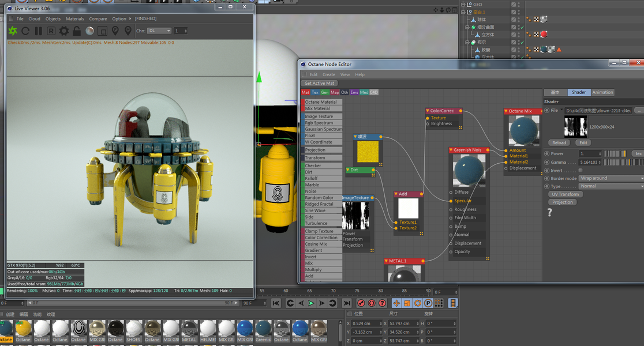Click the restart render circular arrow icon

[x=25, y=31]
